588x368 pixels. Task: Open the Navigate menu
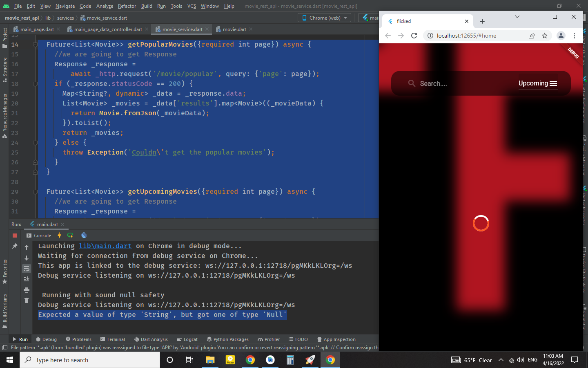tap(65, 6)
